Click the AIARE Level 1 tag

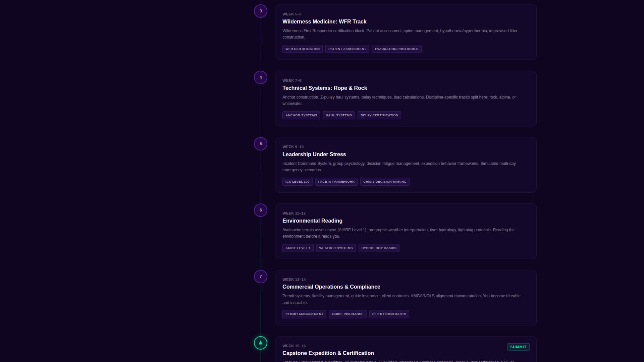click(x=298, y=248)
